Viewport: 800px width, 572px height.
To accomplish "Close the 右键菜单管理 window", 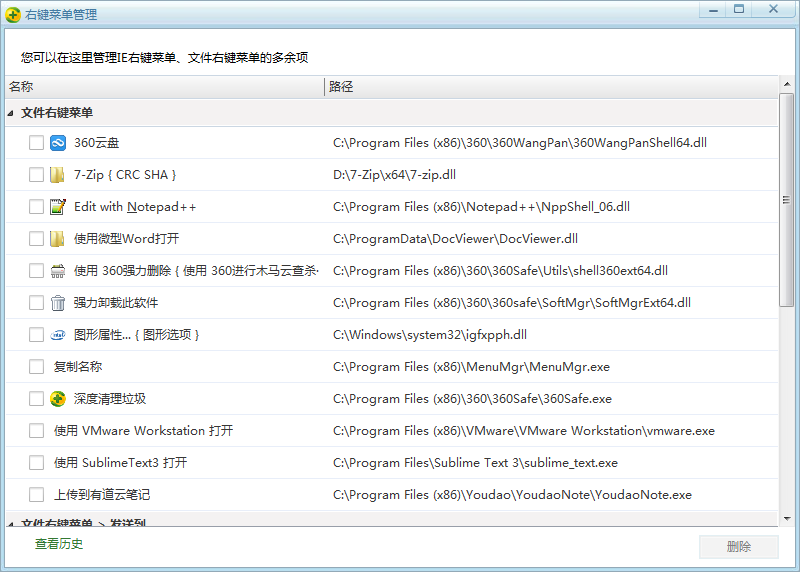I will click(x=773, y=10).
